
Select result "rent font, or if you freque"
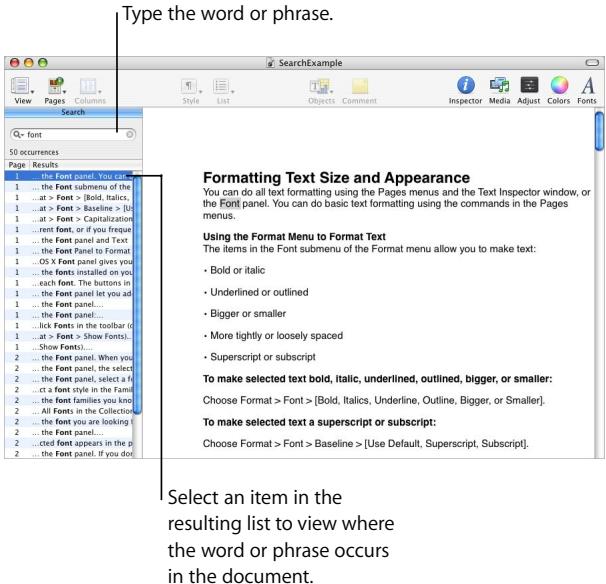coord(69,230)
